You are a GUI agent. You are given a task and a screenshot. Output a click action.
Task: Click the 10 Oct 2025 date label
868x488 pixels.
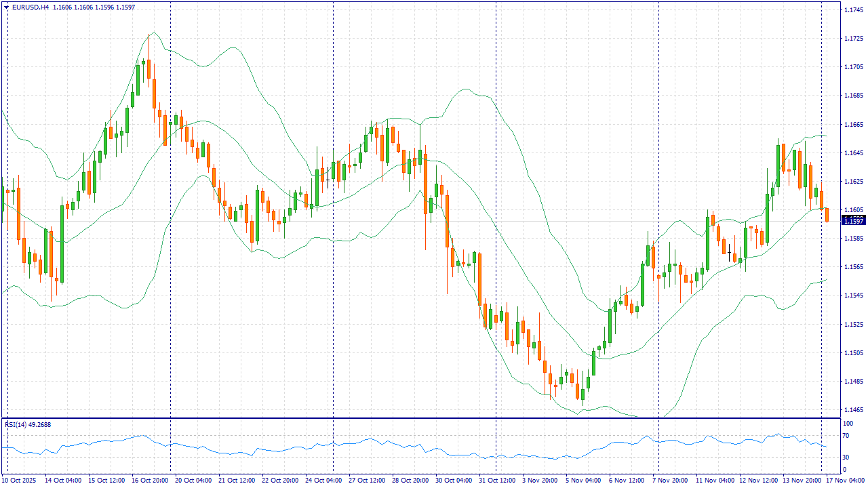pos(20,480)
